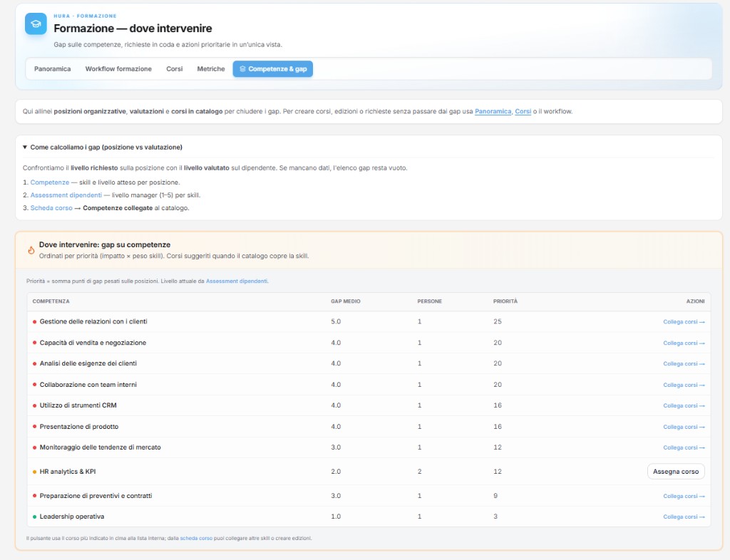The width and height of the screenshot is (730, 560).
Task: Switch to Workflow formazione tab
Action: pyautogui.click(x=118, y=69)
